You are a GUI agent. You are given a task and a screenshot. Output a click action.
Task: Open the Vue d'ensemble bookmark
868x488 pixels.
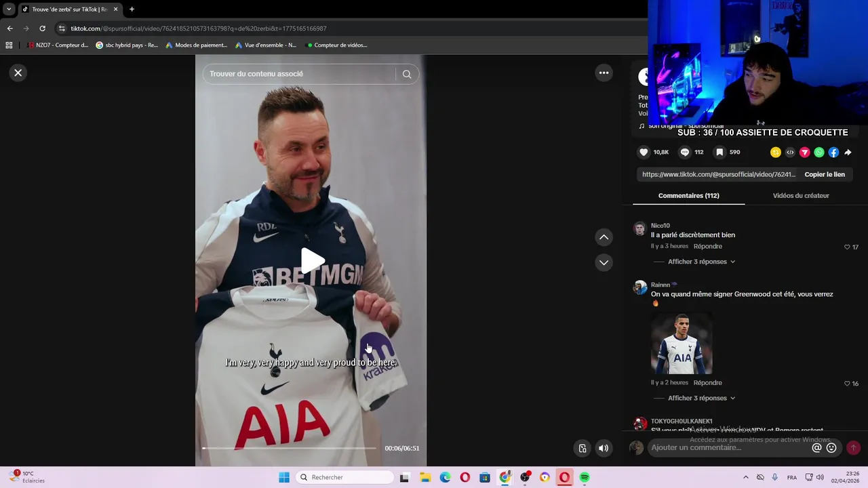click(266, 45)
